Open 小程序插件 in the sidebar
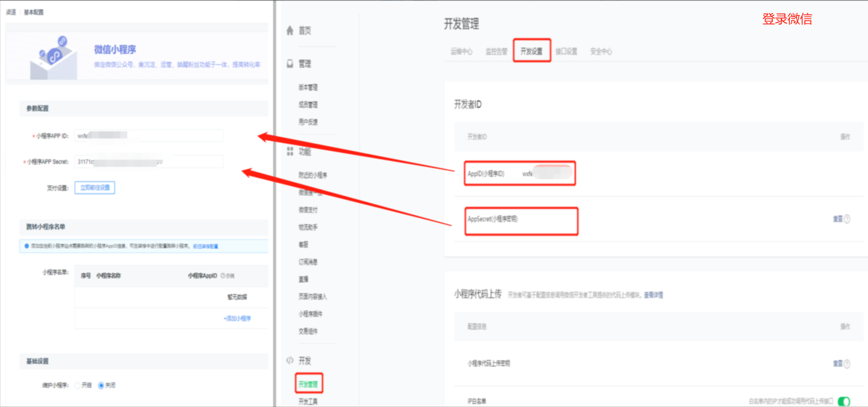The width and height of the screenshot is (868, 407). [310, 314]
